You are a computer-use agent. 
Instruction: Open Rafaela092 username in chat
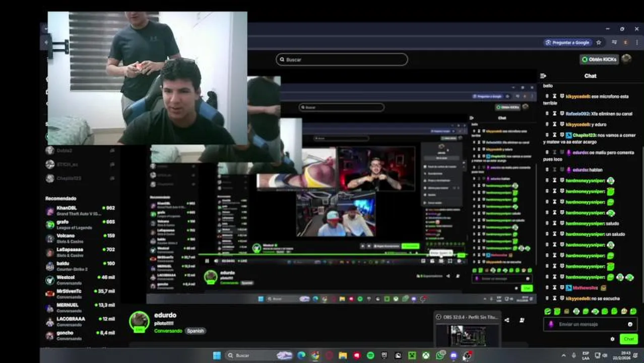click(577, 114)
